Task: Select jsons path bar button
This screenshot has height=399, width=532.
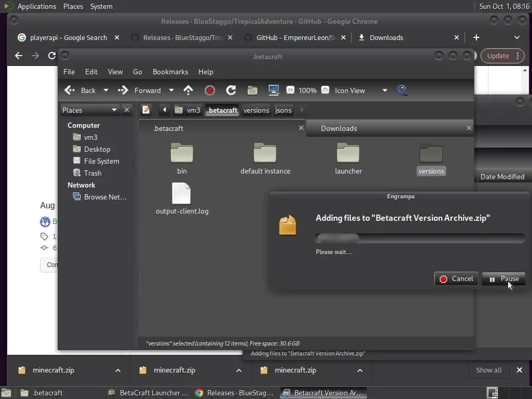Action: (x=283, y=110)
